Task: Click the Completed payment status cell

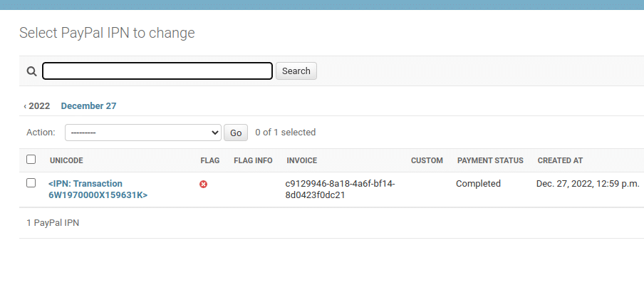Action: click(478, 184)
